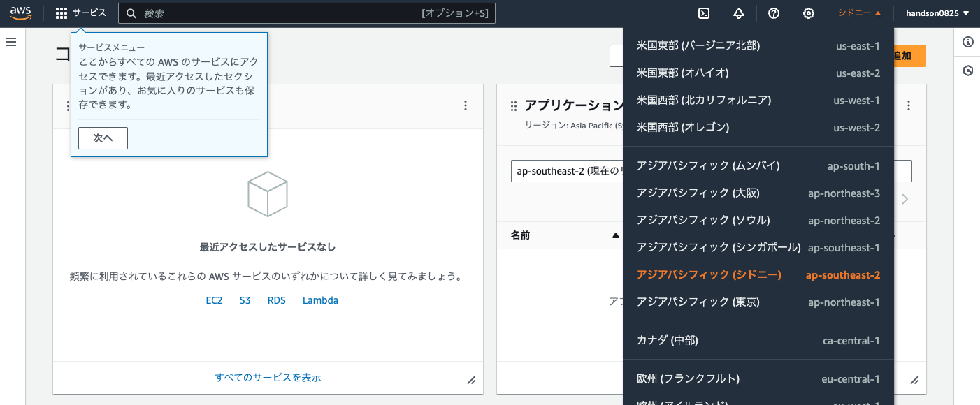Open the notifications bell
980x405 pixels.
pos(739,13)
